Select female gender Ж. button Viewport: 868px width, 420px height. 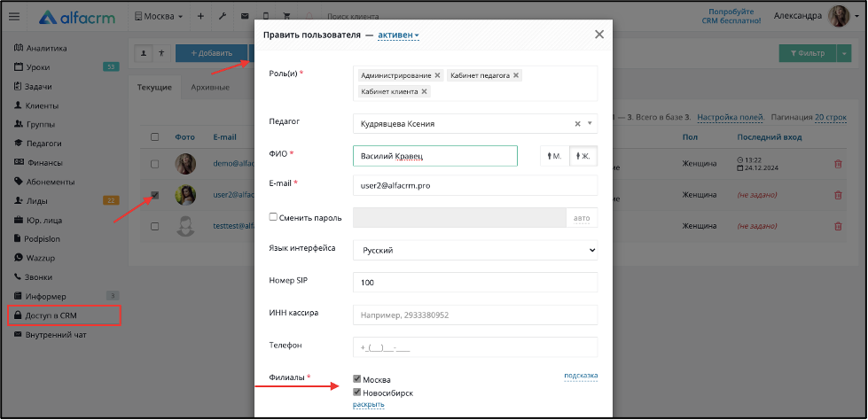(583, 156)
